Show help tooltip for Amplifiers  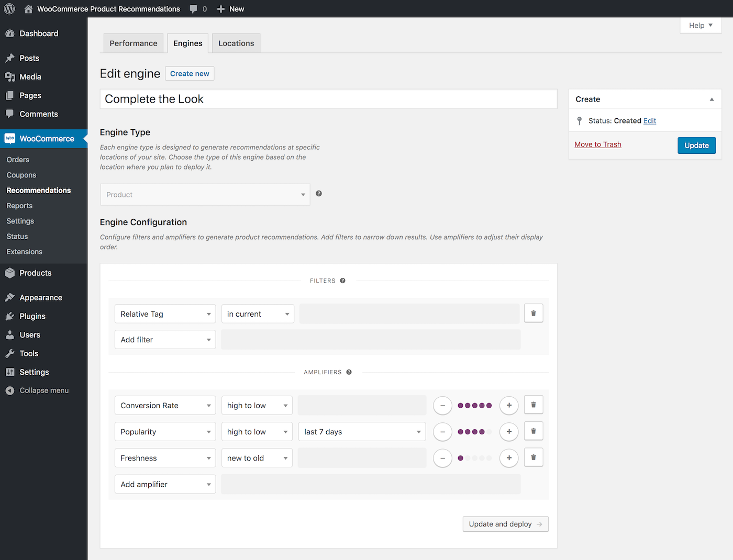point(349,372)
